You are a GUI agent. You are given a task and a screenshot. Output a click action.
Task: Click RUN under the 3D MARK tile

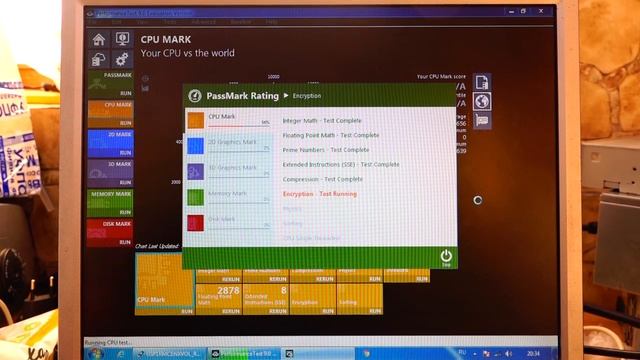pyautogui.click(x=126, y=183)
